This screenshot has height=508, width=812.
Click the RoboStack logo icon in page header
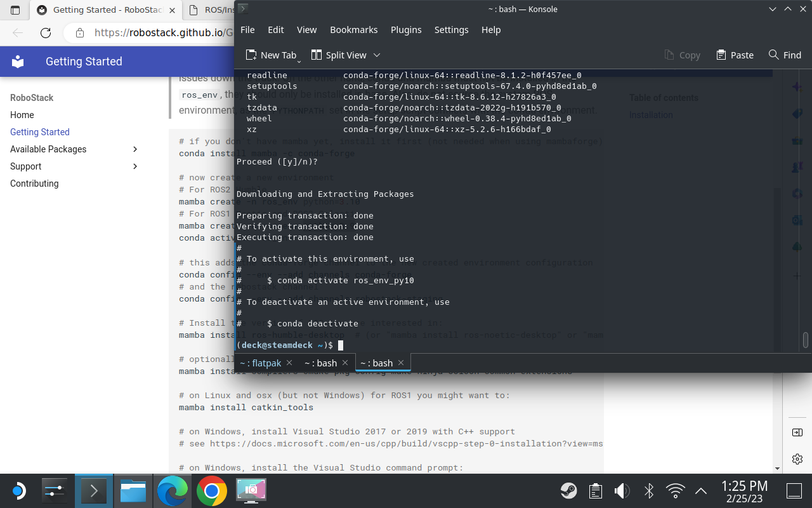coord(18,61)
